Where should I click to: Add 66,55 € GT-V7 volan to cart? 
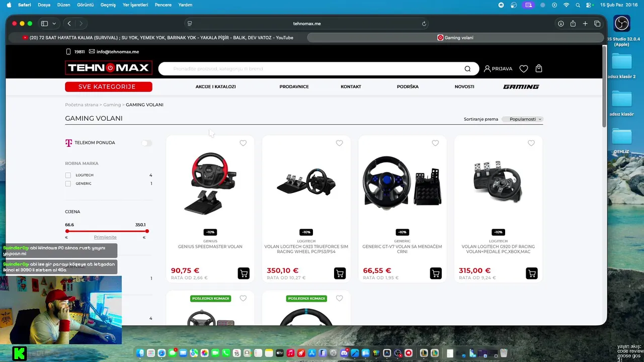(436, 274)
